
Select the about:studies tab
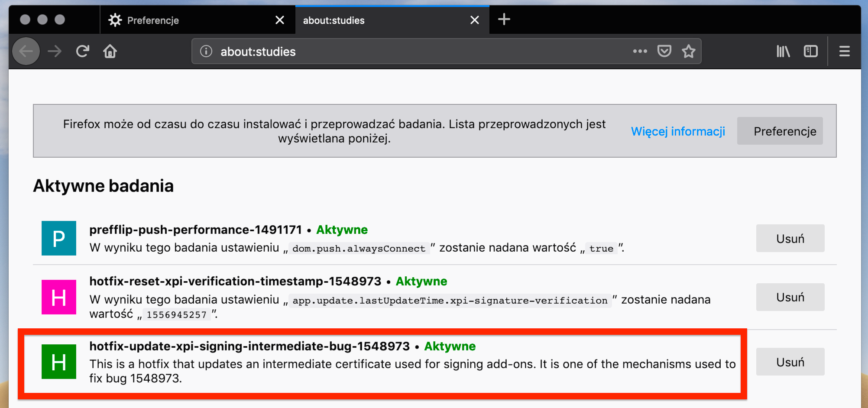[392, 20]
